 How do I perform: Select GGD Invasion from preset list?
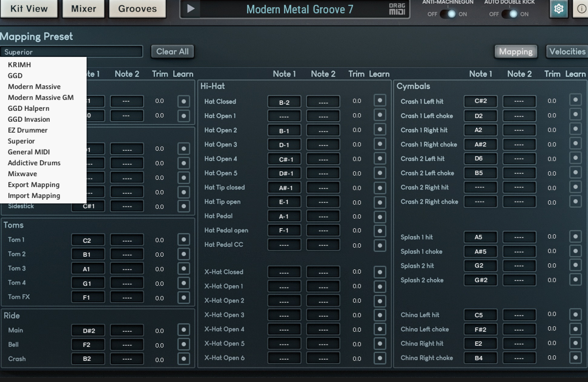tap(29, 119)
